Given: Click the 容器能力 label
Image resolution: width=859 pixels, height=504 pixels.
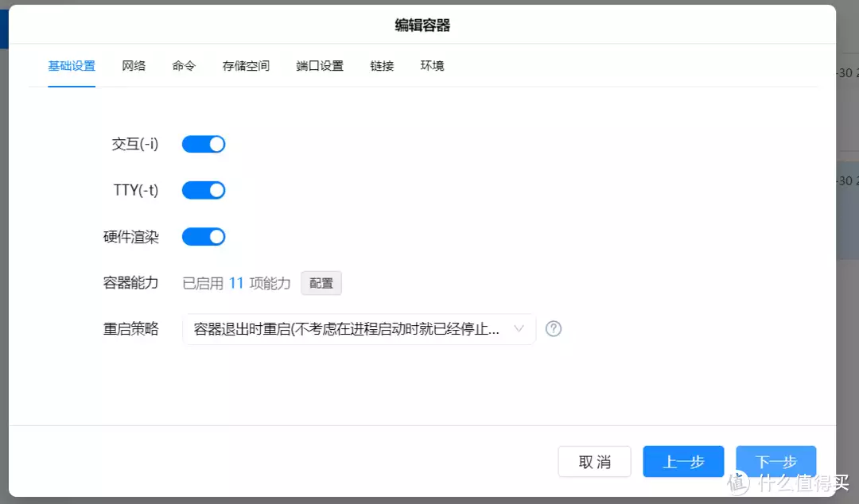Looking at the screenshot, I should click(131, 283).
